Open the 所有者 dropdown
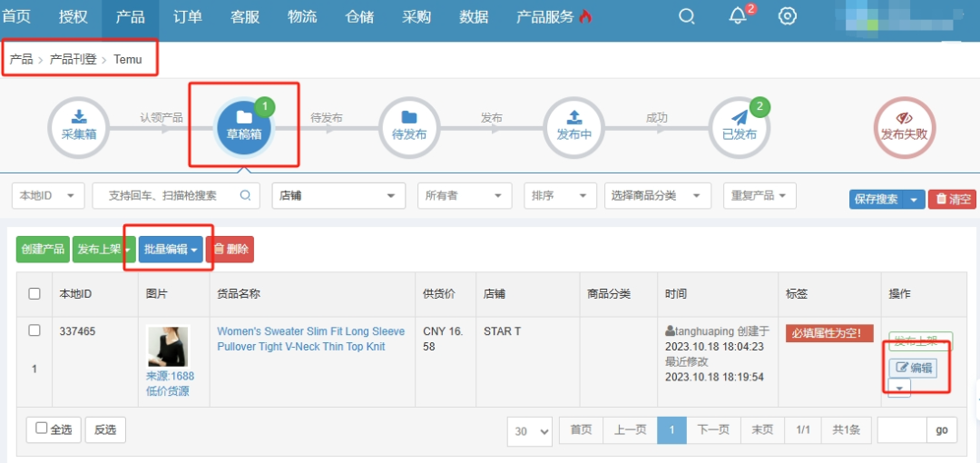The height and width of the screenshot is (463, 980). (x=465, y=196)
